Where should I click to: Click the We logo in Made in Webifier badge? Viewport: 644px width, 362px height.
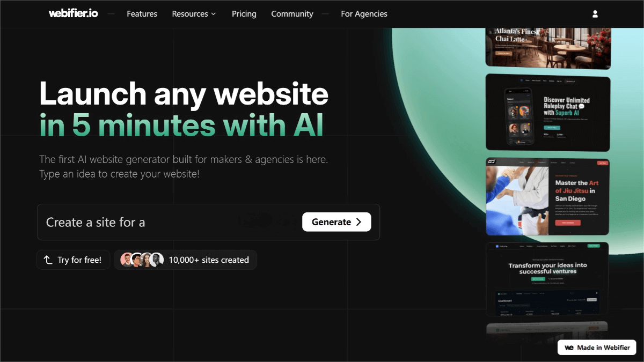coord(569,348)
